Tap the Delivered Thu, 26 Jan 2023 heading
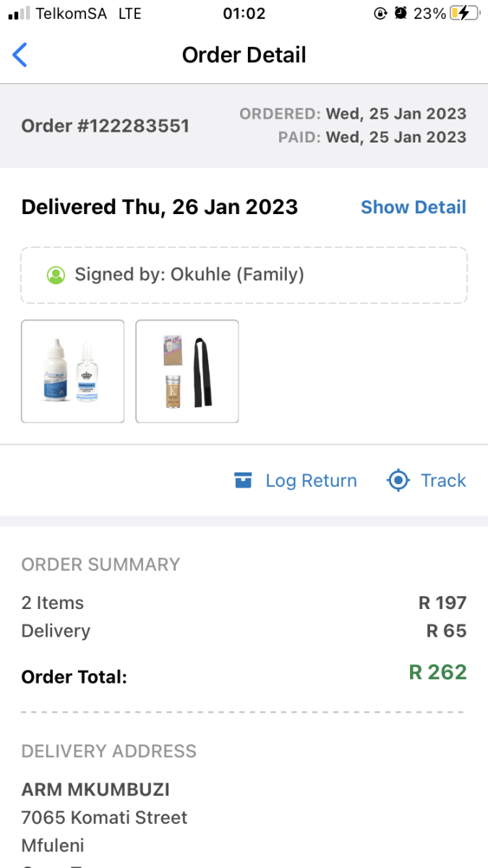The image size is (488, 868). tap(158, 207)
